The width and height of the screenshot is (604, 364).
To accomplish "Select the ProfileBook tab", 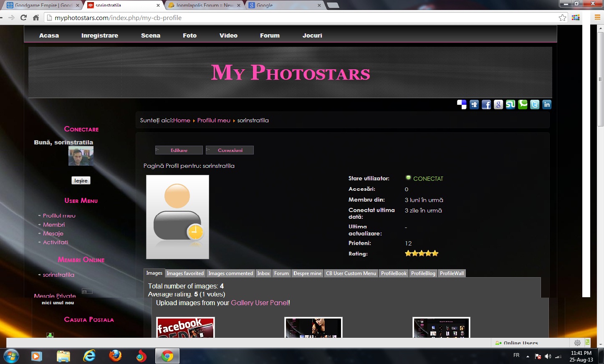I will click(394, 273).
